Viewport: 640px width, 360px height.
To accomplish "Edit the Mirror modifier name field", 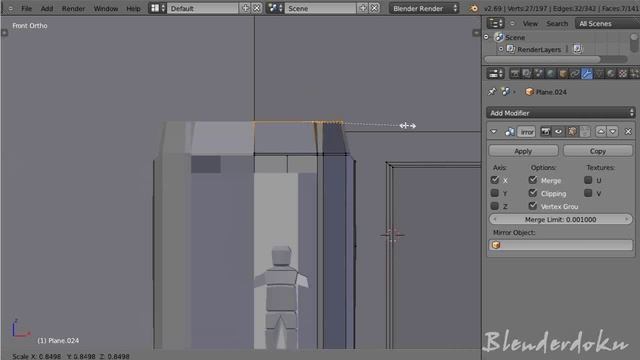I will click(x=527, y=132).
